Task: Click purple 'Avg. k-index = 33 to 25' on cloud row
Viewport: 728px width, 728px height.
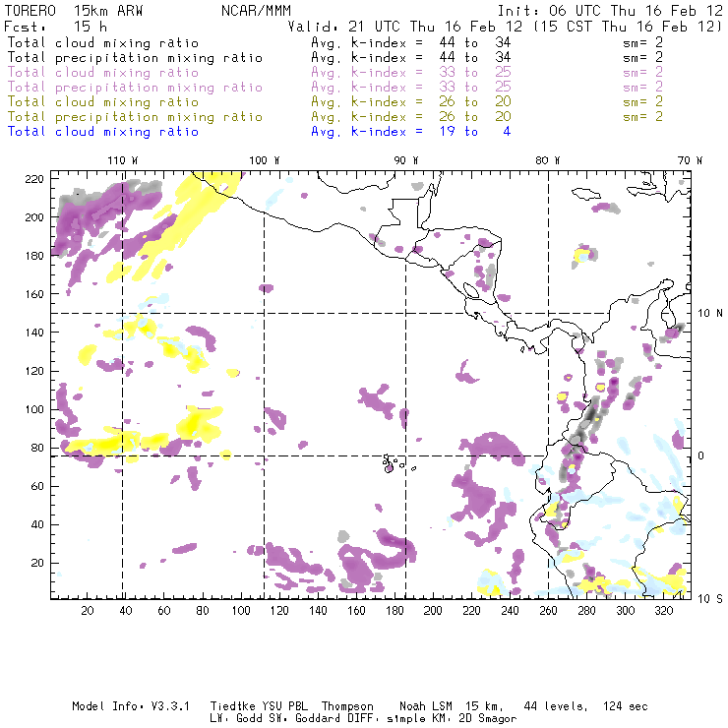Action: click(x=411, y=73)
